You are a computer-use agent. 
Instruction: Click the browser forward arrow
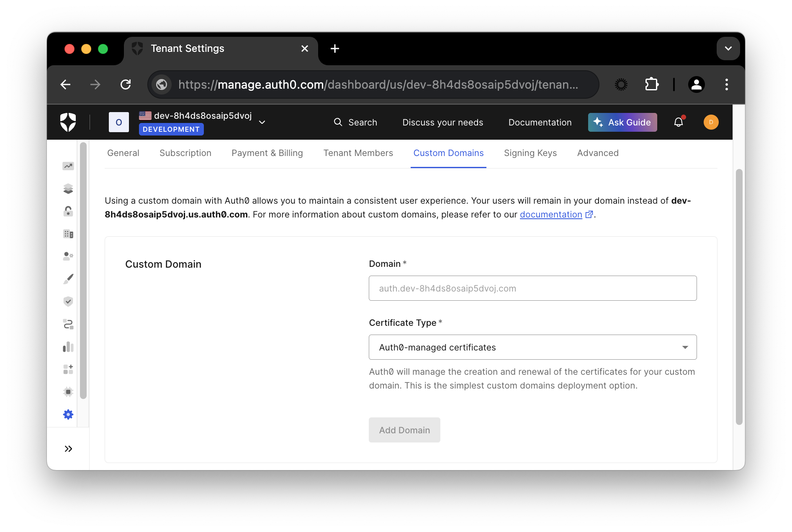(x=95, y=84)
